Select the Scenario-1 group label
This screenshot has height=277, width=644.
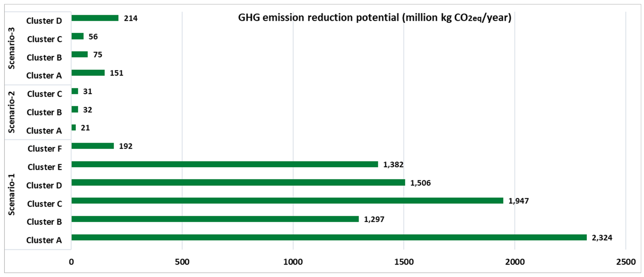(x=12, y=194)
